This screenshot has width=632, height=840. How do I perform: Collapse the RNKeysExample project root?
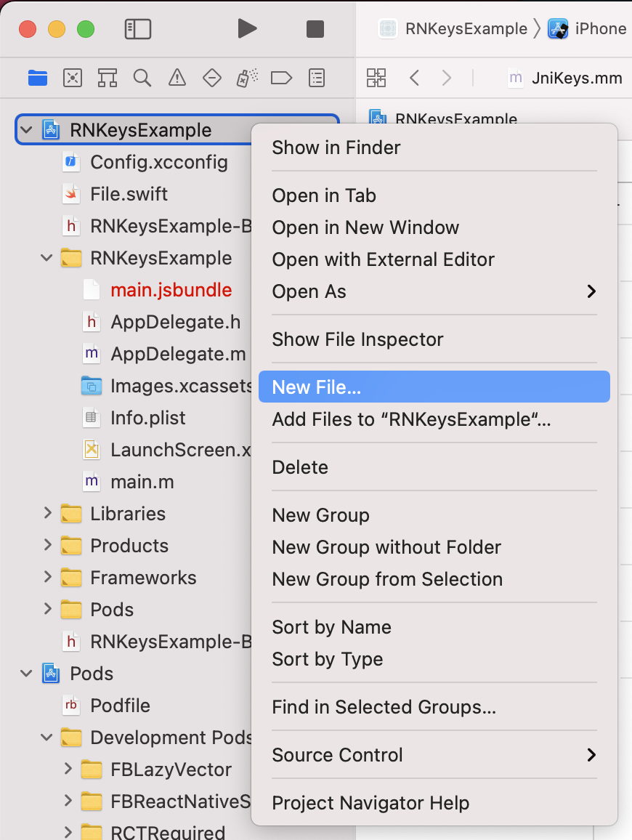click(26, 129)
